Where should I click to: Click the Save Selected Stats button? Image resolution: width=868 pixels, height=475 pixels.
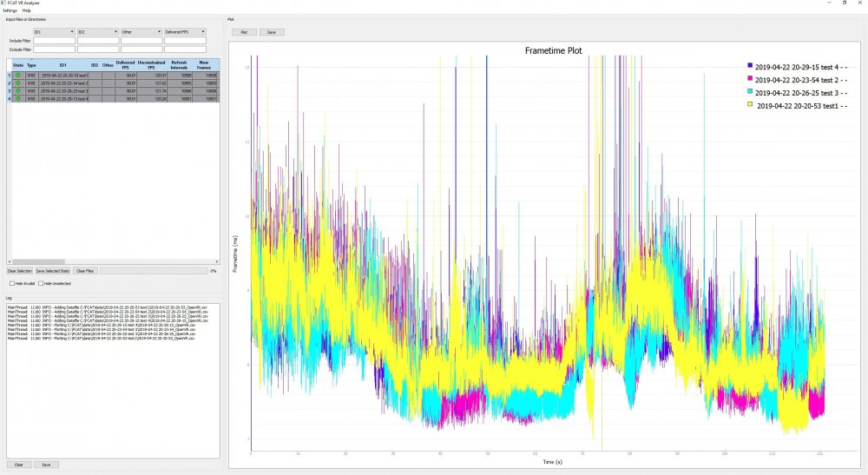tap(53, 271)
